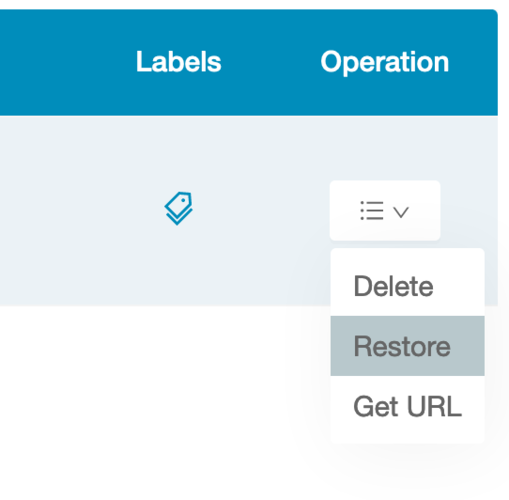Click the list icon in the operation button
This screenshot has height=500, width=509.
pos(372,210)
